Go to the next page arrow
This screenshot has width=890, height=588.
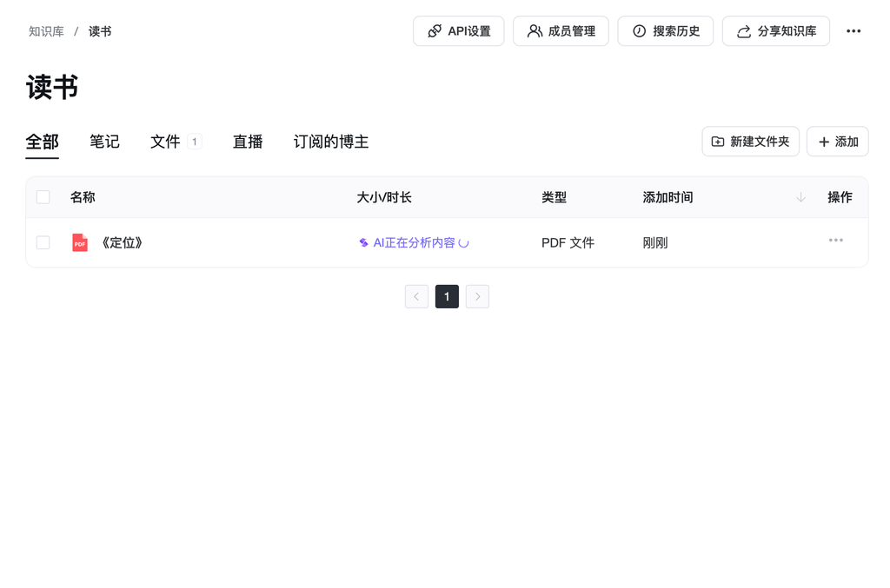(477, 296)
